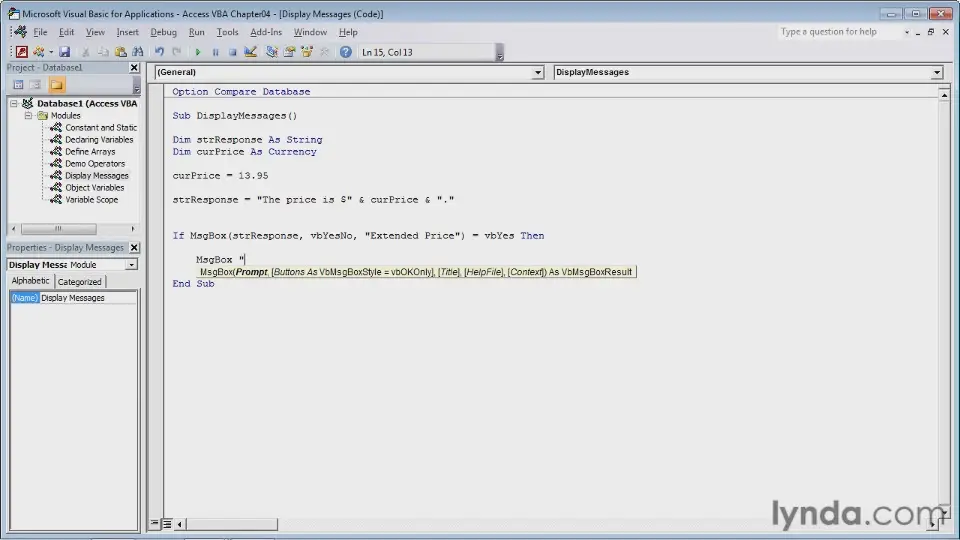The height and width of the screenshot is (540, 960).
Task: Click View Code icon in Project panel
Action: (18, 84)
